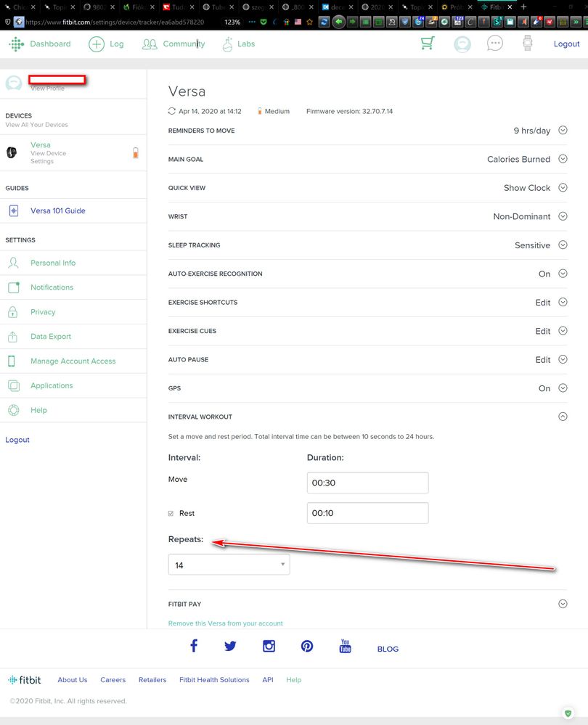Click the Help lifebuoy icon in sidebar
This screenshot has height=725, width=588.
tap(14, 410)
